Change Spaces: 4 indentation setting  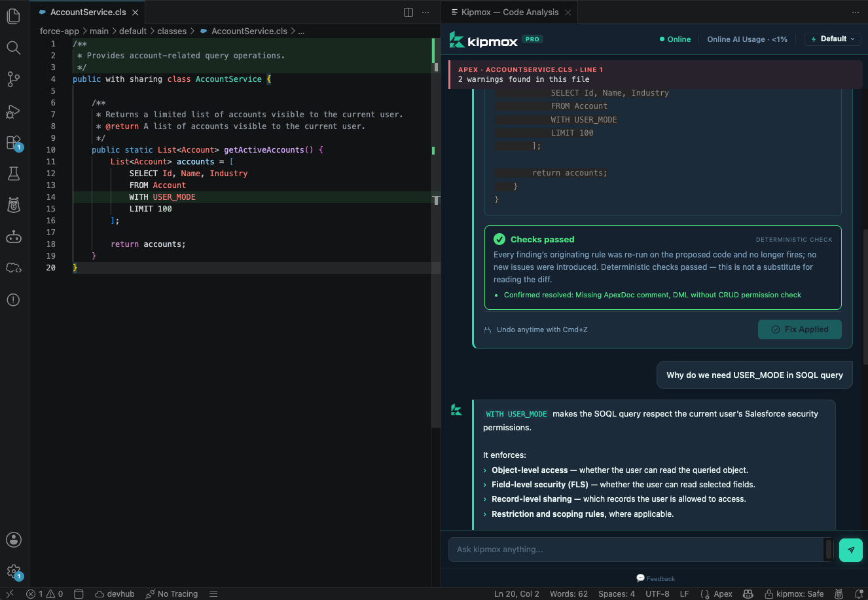[x=617, y=594]
